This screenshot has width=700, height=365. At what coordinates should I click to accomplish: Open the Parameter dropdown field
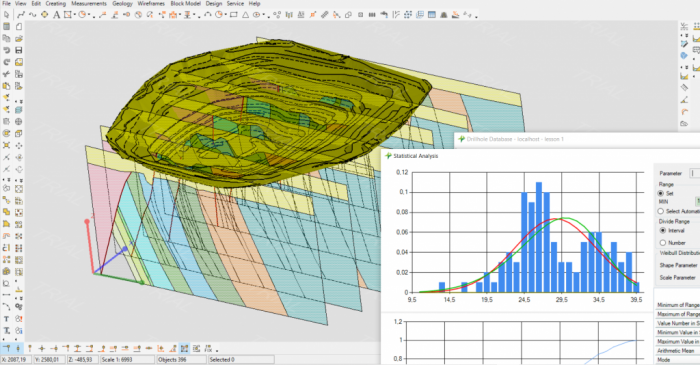[x=695, y=173]
